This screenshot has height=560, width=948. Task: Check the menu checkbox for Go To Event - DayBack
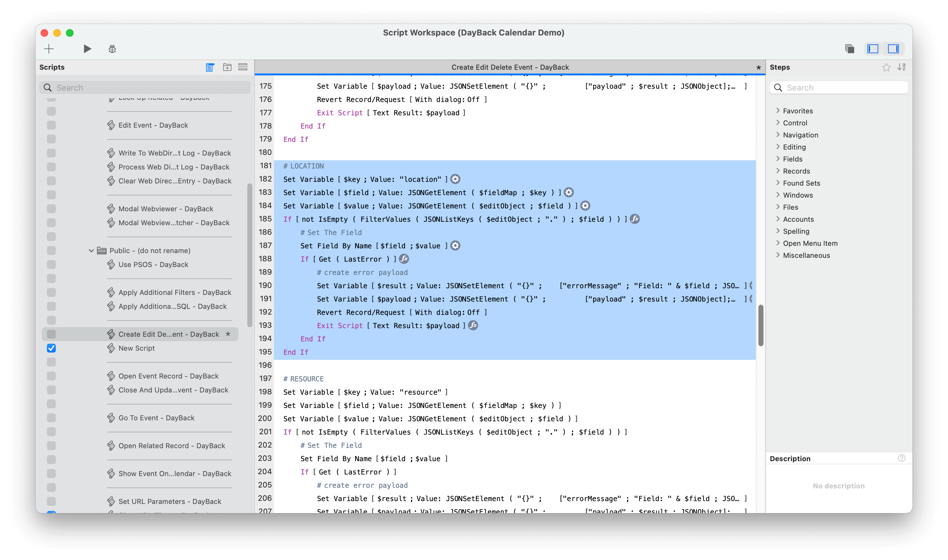tap(51, 418)
